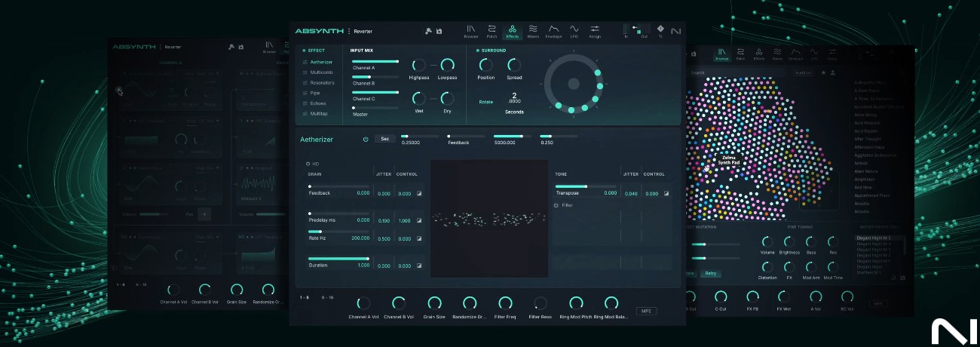Image resolution: width=980 pixels, height=347 pixels.
Task: Expand control assignment for Grain Feedback
Action: pos(419,194)
